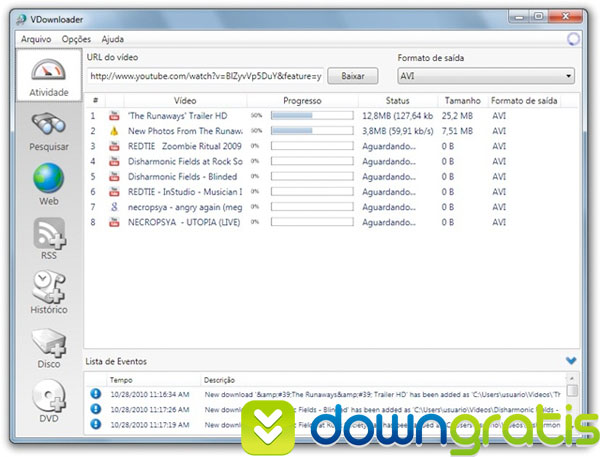Click event time '10/28/2010 11:17:19 AM'
Image resolution: width=600 pixels, height=457 pixels.
tap(150, 425)
